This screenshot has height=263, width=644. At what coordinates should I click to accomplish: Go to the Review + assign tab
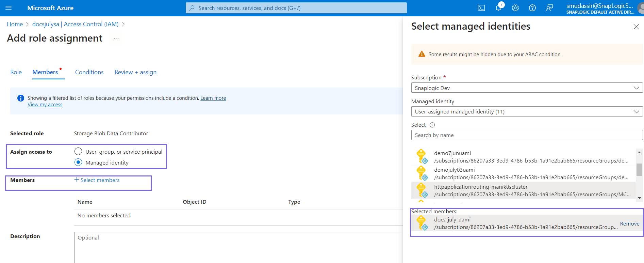pos(135,72)
